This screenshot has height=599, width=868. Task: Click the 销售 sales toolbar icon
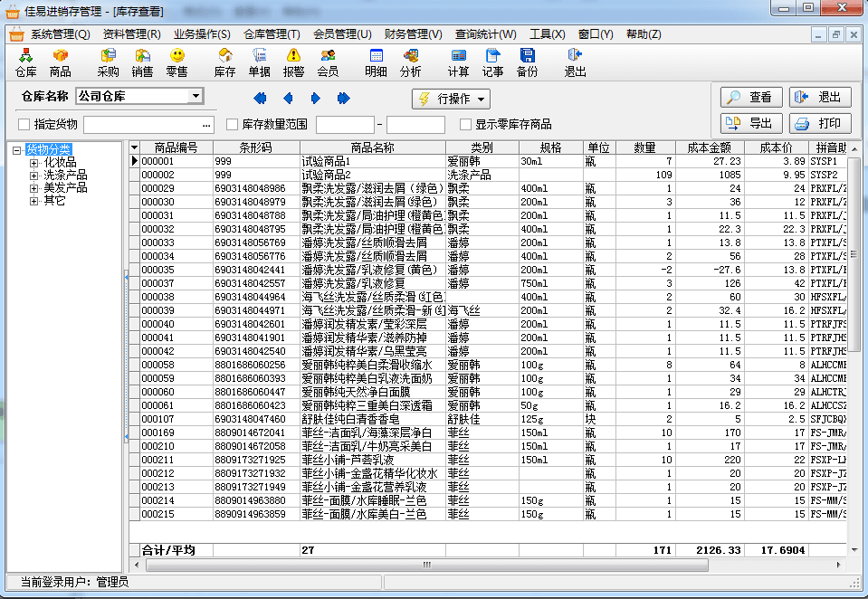142,62
